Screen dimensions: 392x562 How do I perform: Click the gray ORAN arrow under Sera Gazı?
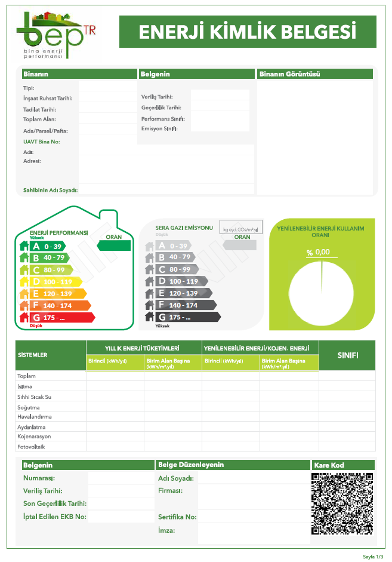point(239,245)
